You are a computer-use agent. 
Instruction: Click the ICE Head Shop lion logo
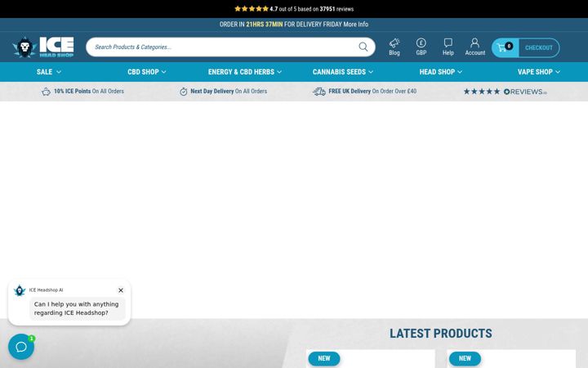pyautogui.click(x=42, y=47)
